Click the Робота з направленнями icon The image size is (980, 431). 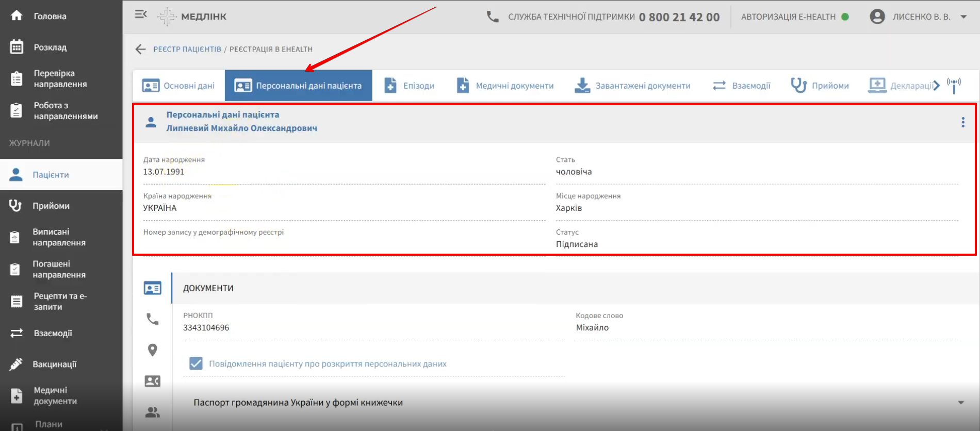(x=17, y=110)
